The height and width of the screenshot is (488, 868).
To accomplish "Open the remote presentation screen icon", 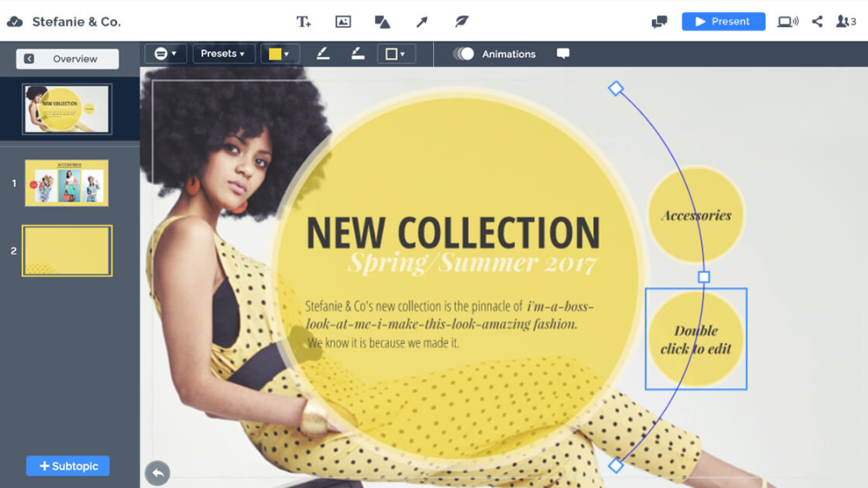I will [x=788, y=22].
